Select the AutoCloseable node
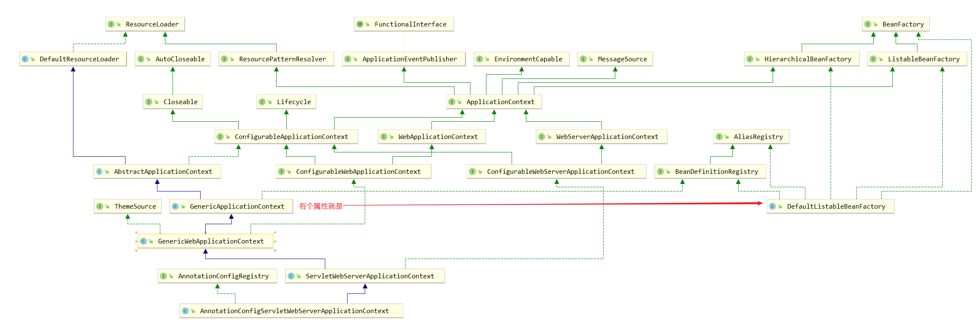Screen dimensions: 980x322 pyautogui.click(x=172, y=59)
